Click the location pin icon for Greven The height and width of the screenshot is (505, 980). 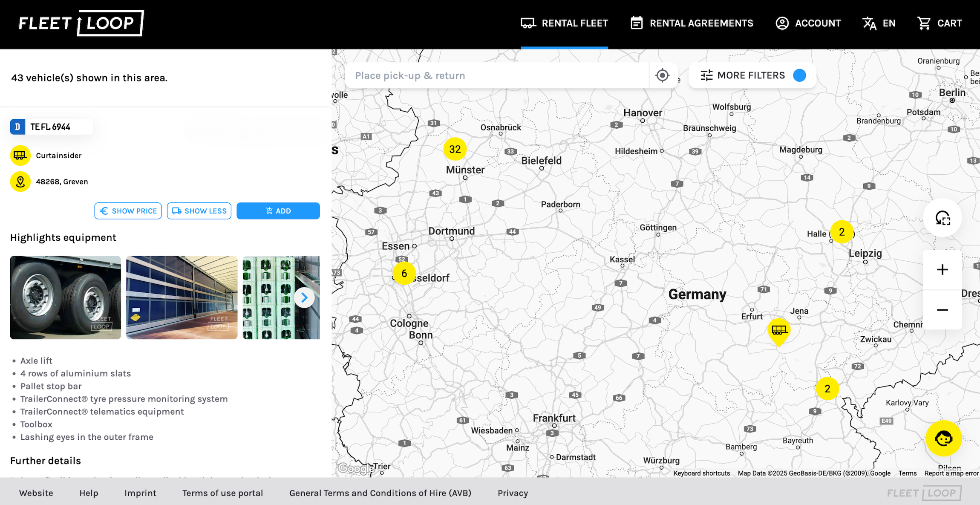20,182
